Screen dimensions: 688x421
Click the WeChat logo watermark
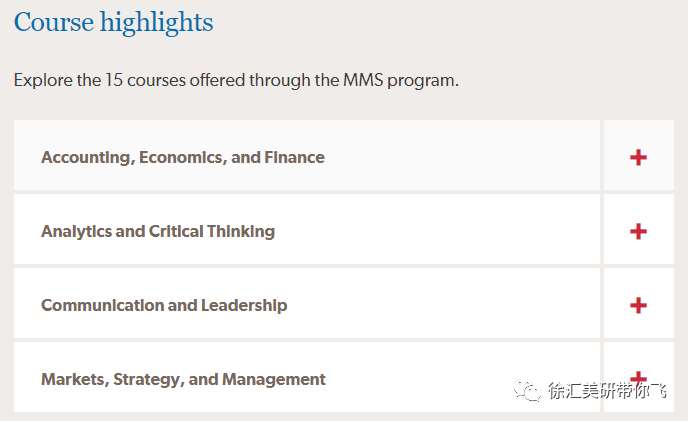point(527,389)
